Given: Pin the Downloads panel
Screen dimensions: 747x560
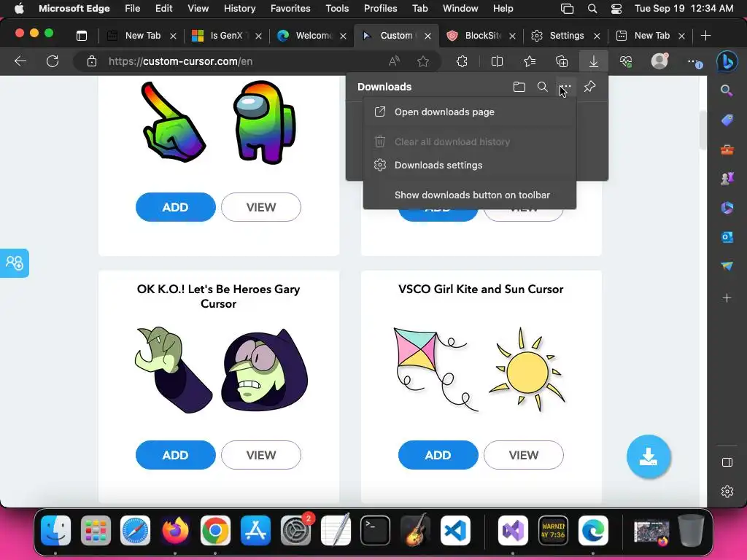Looking at the screenshot, I should pos(589,87).
